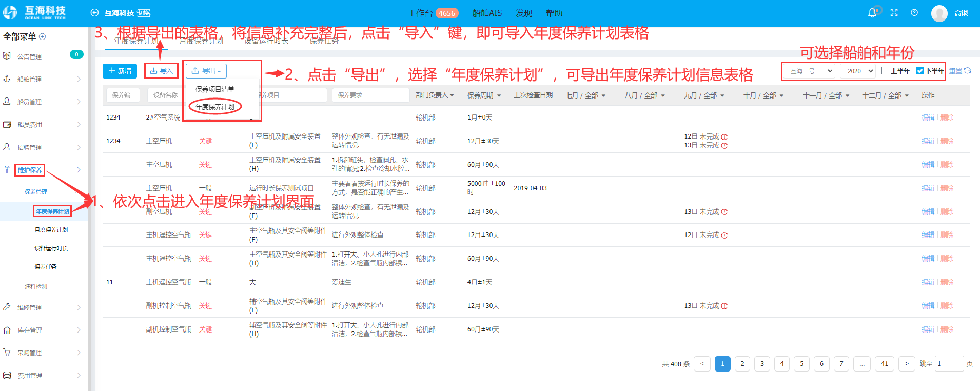Open the year 2020 dropdown

tap(857, 71)
